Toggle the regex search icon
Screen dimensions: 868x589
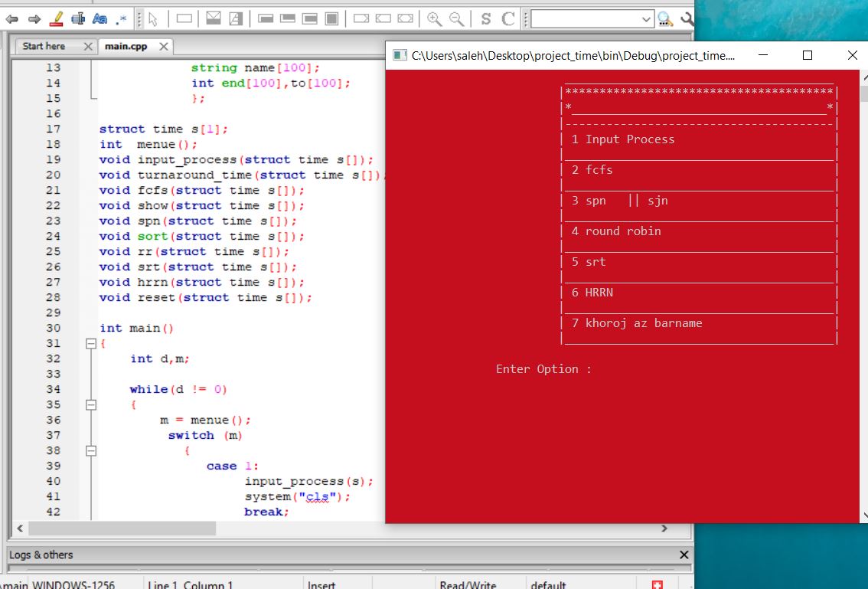tap(121, 18)
